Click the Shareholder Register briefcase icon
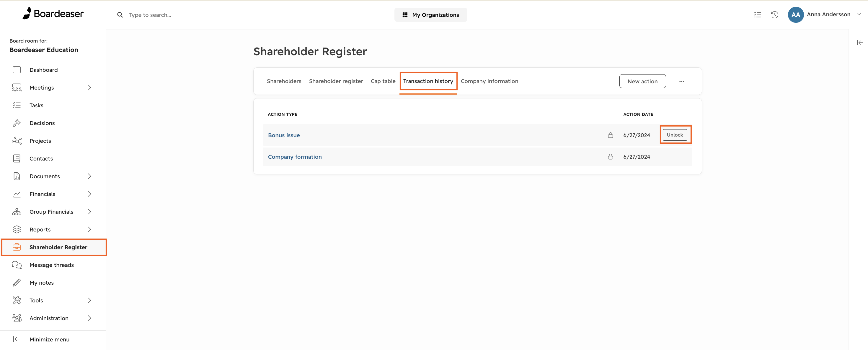The height and width of the screenshot is (350, 868). [x=17, y=247]
